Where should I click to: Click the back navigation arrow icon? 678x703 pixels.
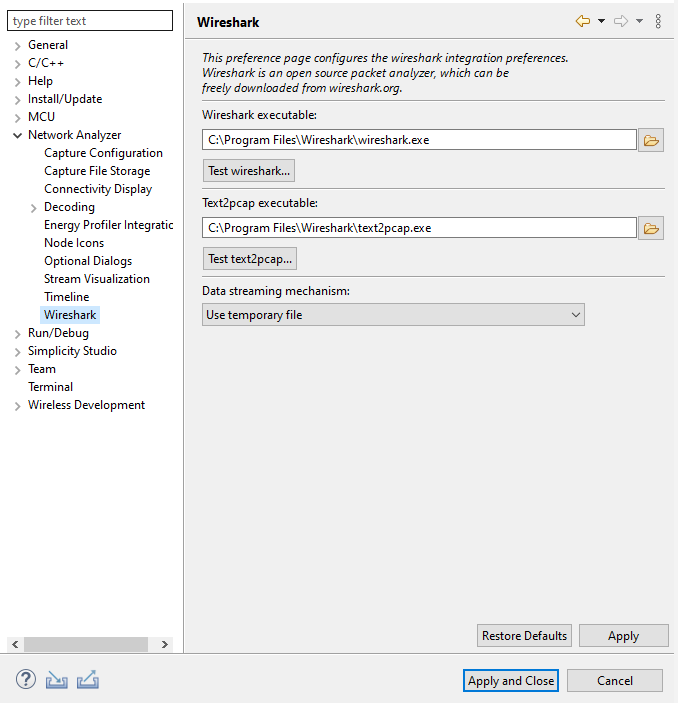point(582,21)
